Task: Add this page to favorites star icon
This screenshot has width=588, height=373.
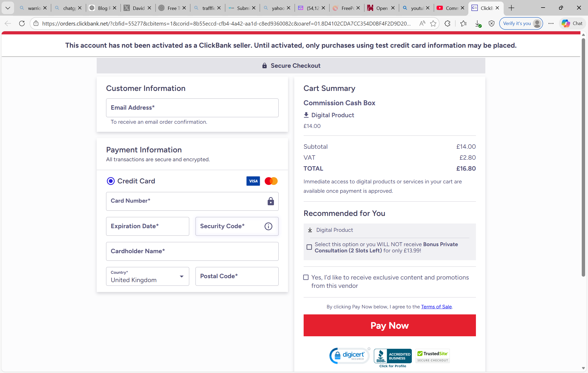Action: [433, 23]
